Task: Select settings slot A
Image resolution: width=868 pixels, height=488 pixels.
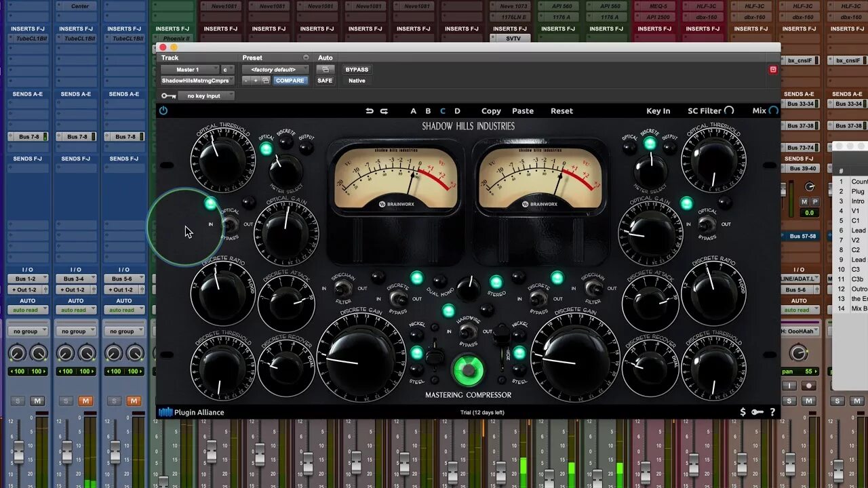Action: click(x=414, y=110)
